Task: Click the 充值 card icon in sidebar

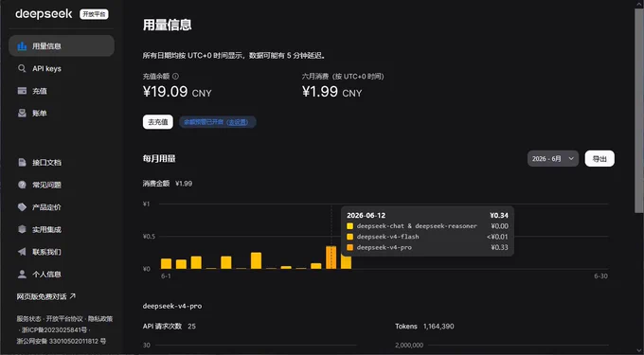Action: (22, 91)
